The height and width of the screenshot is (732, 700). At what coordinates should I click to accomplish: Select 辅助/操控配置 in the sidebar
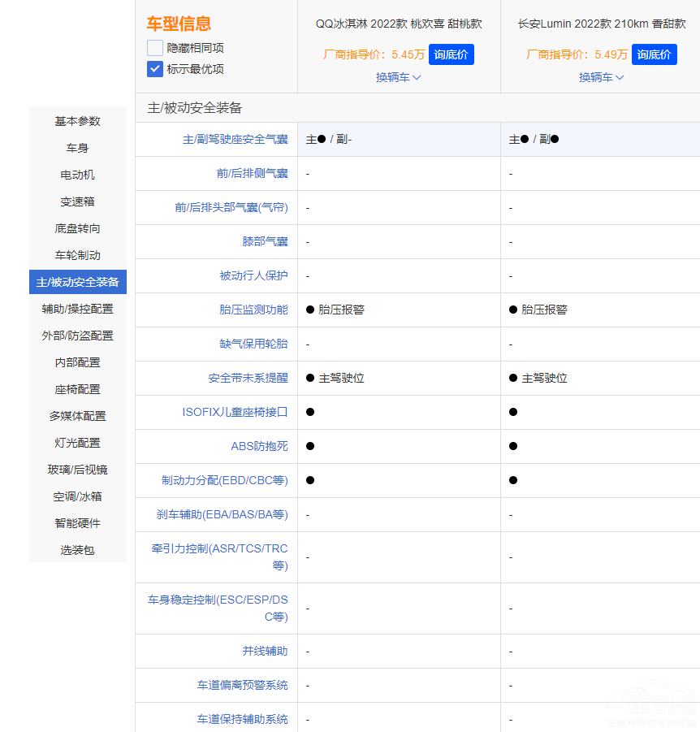[77, 309]
